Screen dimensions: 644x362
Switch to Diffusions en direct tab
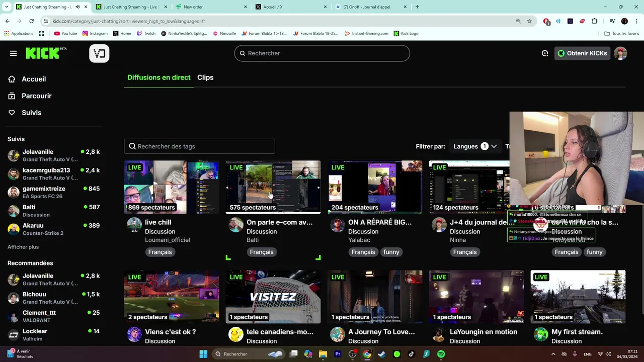click(x=159, y=77)
